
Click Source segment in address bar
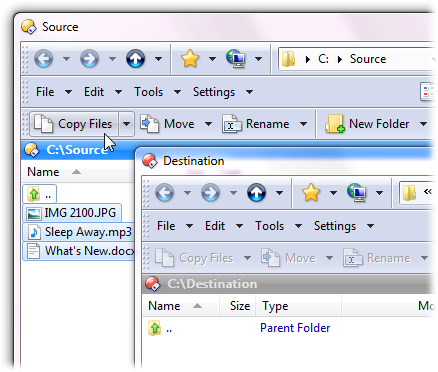pos(368,59)
